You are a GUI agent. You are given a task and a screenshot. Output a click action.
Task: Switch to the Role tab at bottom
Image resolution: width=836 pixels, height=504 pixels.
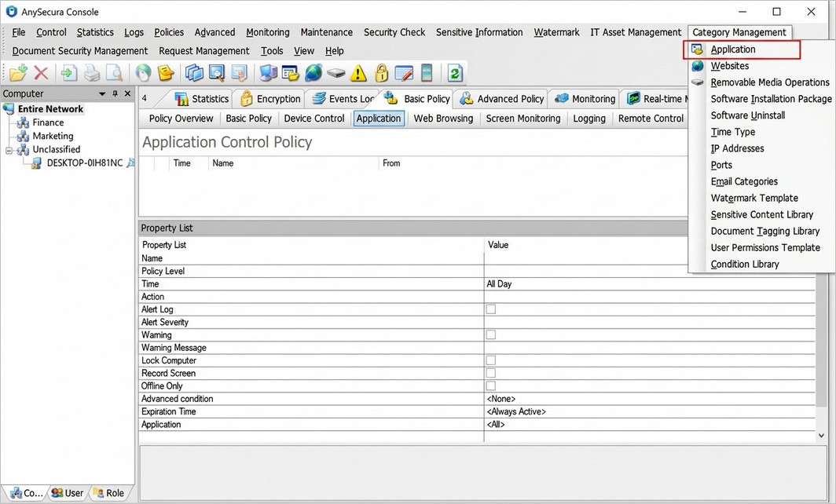[108, 493]
